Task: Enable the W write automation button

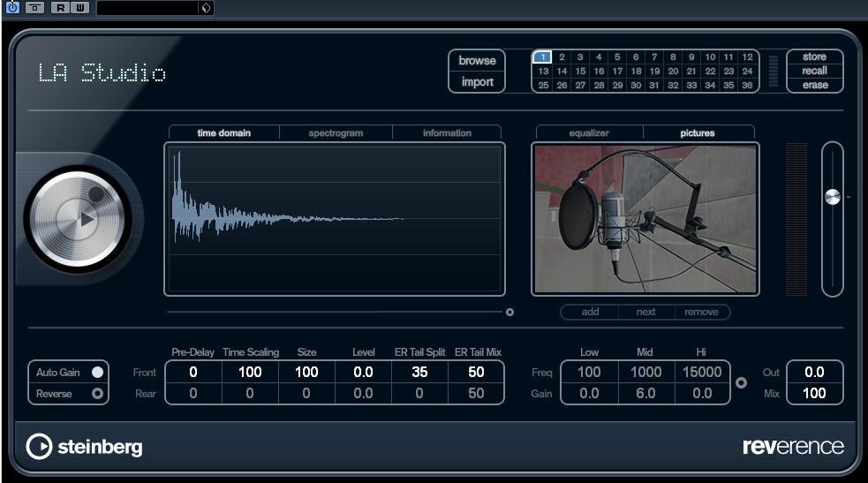Action: (79, 8)
